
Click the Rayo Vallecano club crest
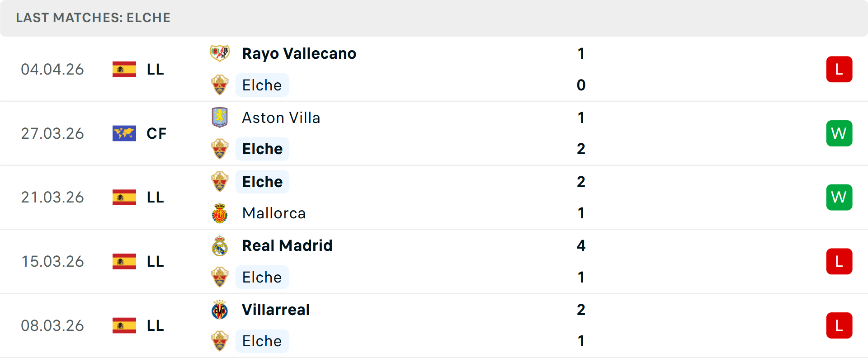220,53
